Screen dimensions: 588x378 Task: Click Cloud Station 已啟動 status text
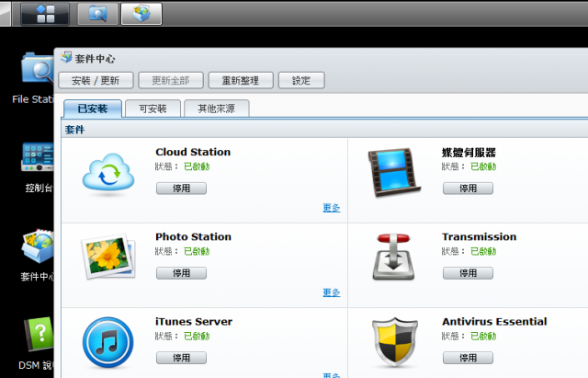tap(197, 166)
